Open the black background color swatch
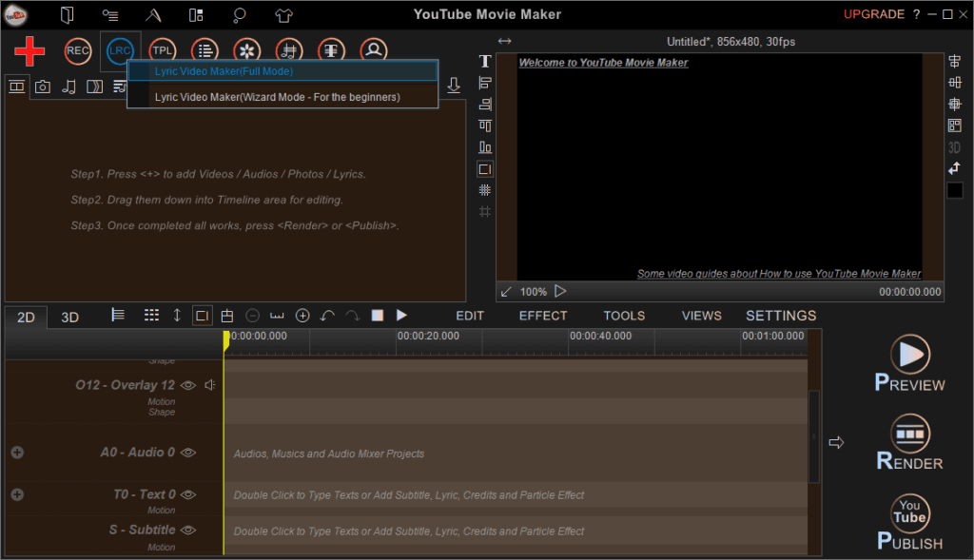Viewport: 974px width, 560px height. tap(955, 190)
